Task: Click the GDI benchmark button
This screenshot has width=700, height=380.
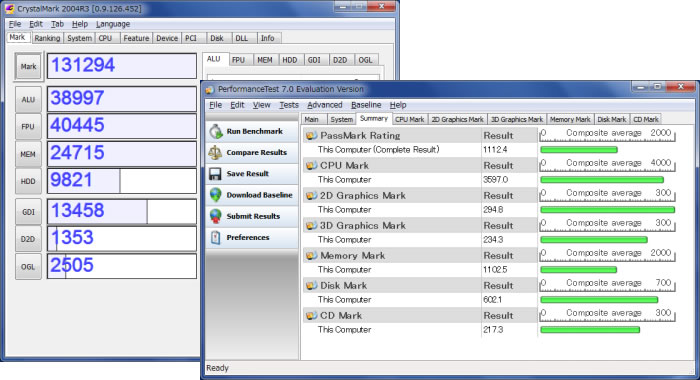Action: [x=28, y=212]
